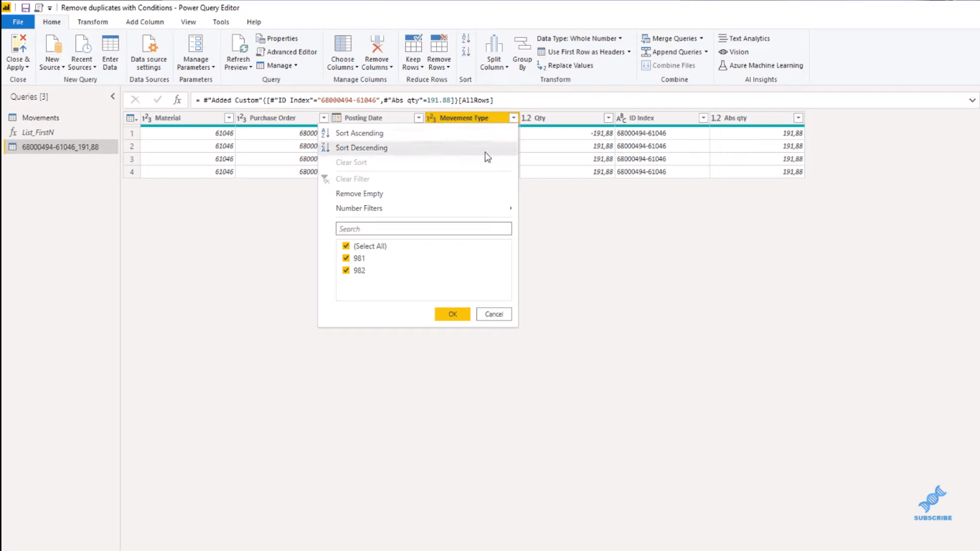This screenshot has width=980, height=551.
Task: Click Replace Values
Action: pyautogui.click(x=565, y=65)
